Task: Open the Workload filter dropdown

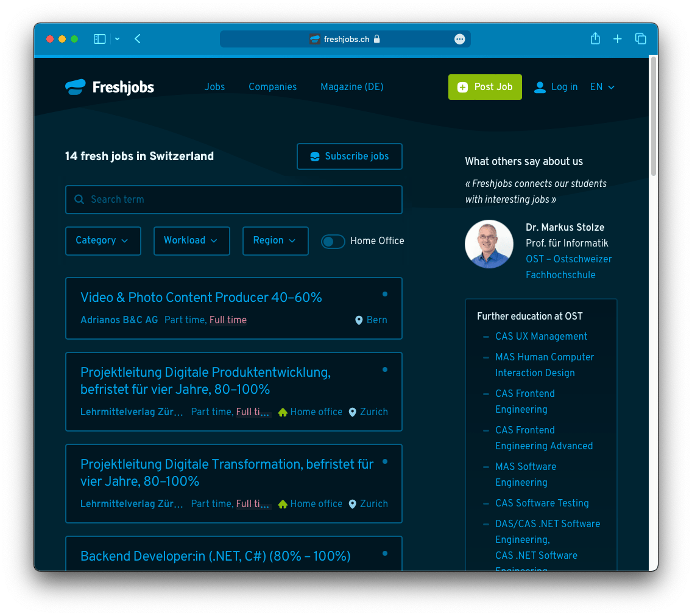Action: 191,240
